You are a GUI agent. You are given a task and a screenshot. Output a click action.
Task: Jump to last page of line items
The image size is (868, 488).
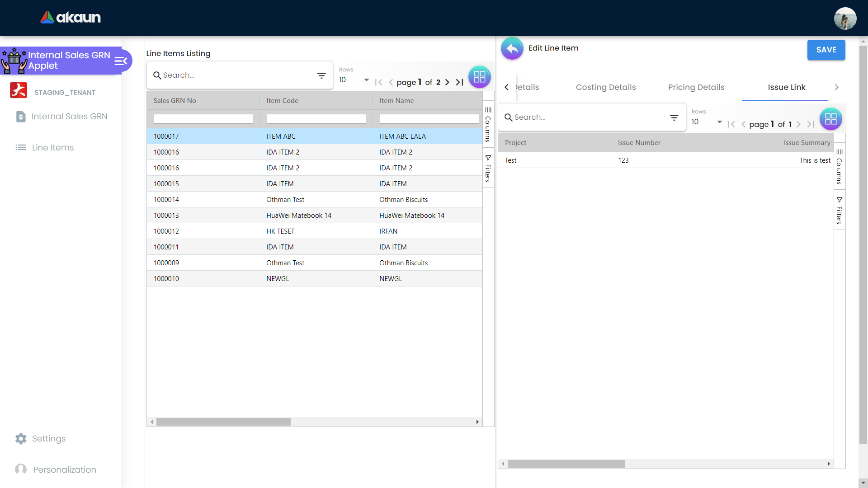[459, 82]
